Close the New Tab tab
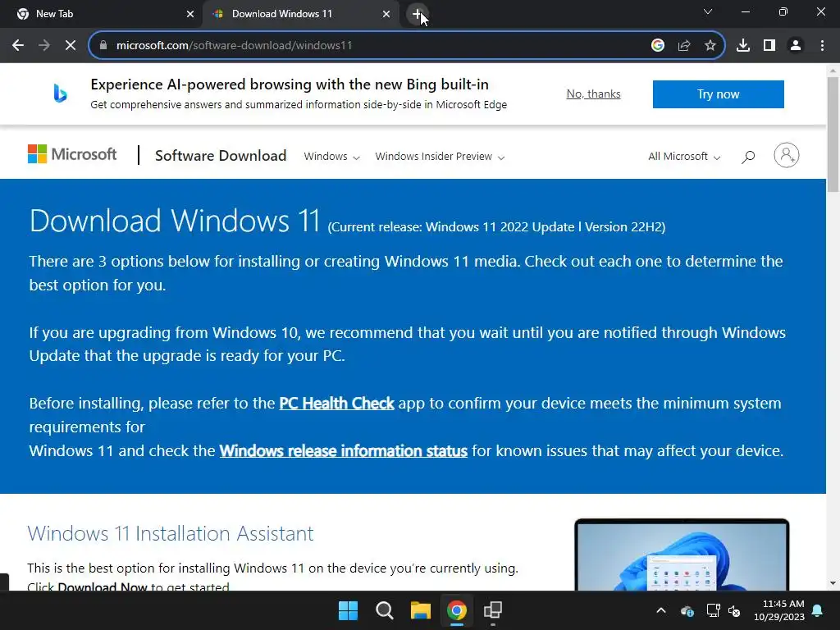The image size is (840, 630). pos(190,15)
